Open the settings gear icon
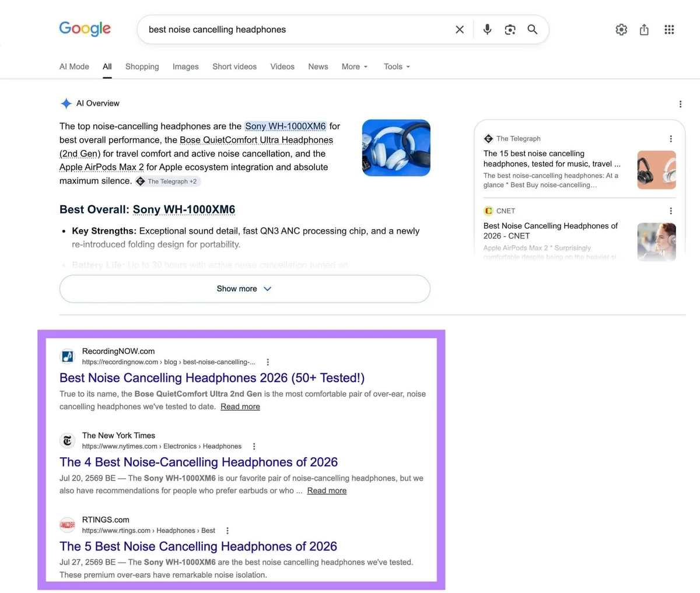Screen dimensions: 700x593 (x=621, y=29)
